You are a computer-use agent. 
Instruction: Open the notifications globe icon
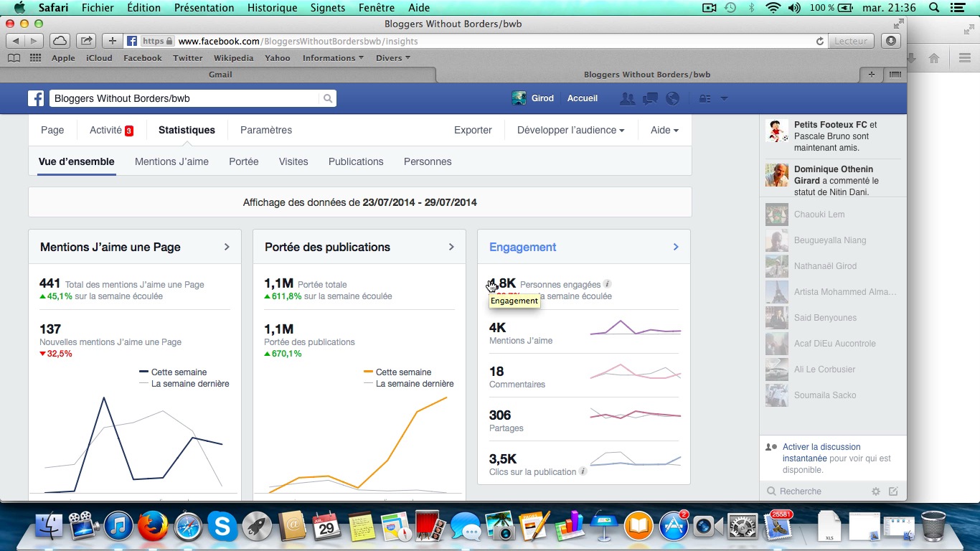672,99
